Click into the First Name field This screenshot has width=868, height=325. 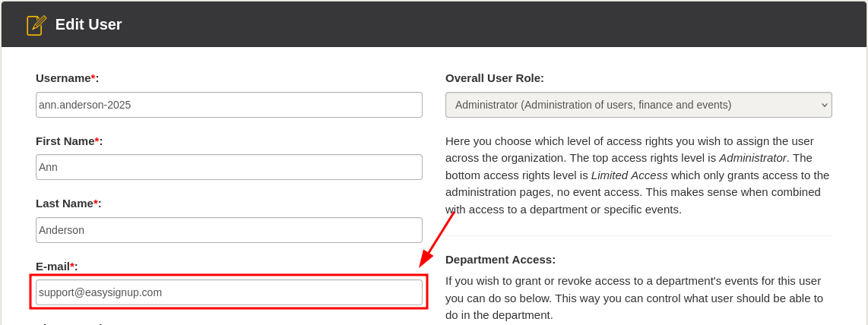229,167
